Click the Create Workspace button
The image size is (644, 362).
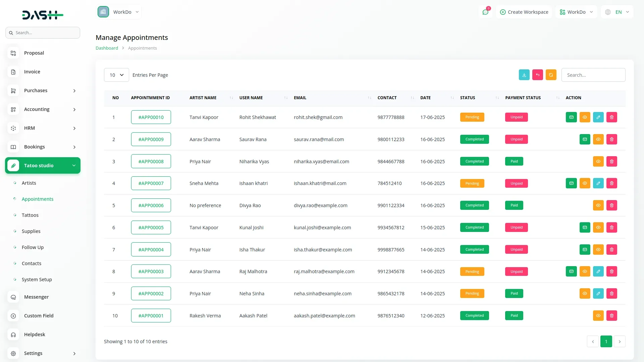[x=524, y=12]
